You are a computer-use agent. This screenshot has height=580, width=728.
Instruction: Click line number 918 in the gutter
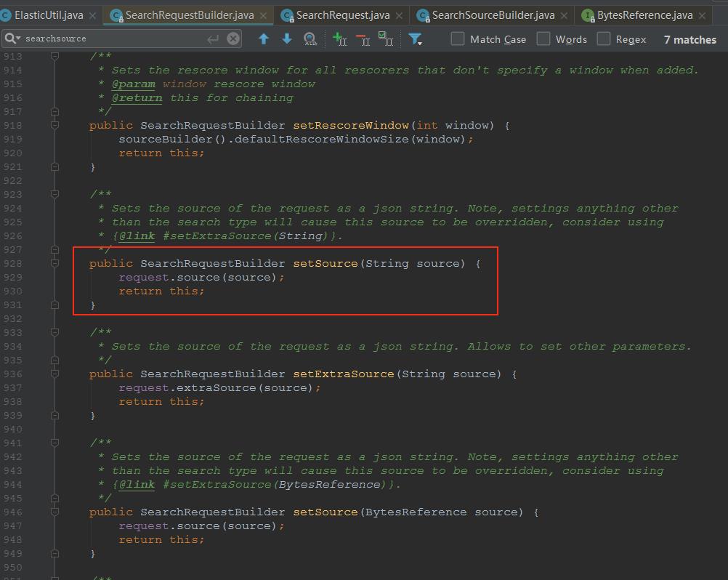pyautogui.click(x=12, y=126)
